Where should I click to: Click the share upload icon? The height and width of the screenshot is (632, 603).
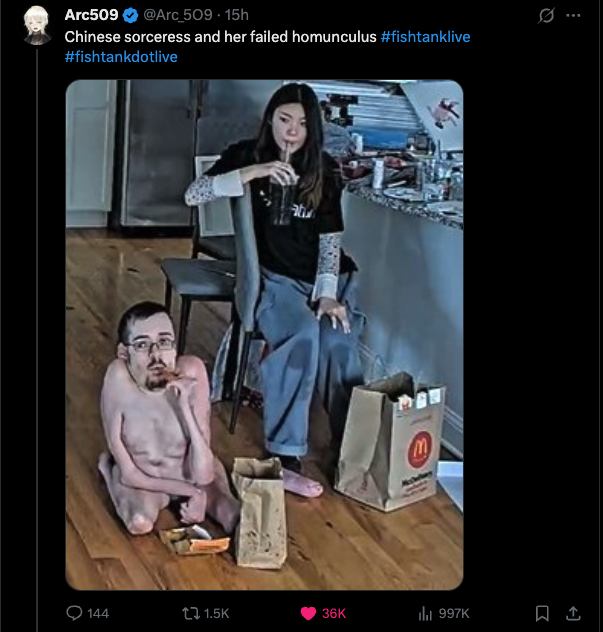[573, 613]
